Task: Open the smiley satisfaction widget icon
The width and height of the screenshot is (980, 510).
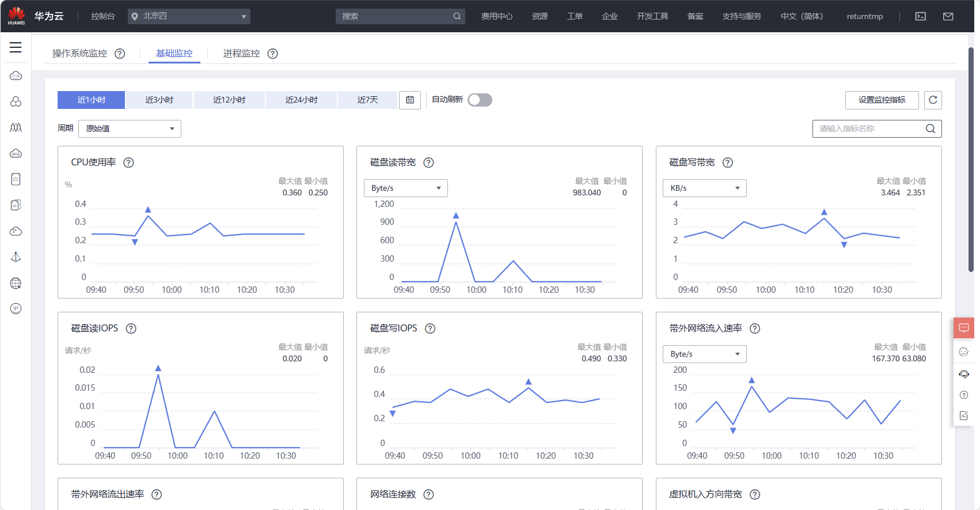Action: pyautogui.click(x=964, y=352)
